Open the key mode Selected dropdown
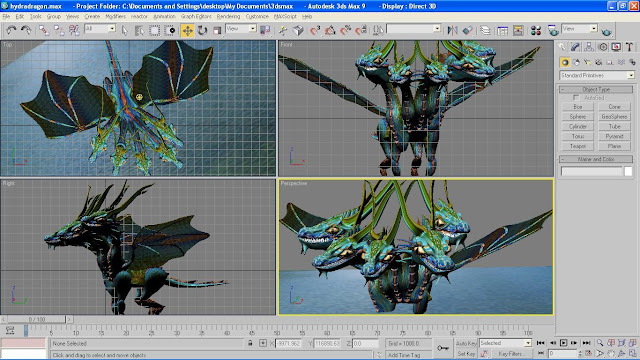Viewport: 640px width, 360px height. (505, 343)
